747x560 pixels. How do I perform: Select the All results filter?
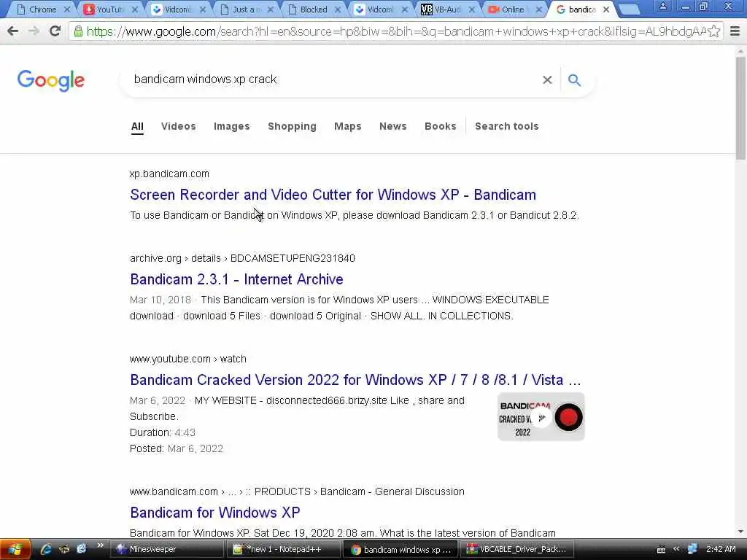click(x=137, y=126)
